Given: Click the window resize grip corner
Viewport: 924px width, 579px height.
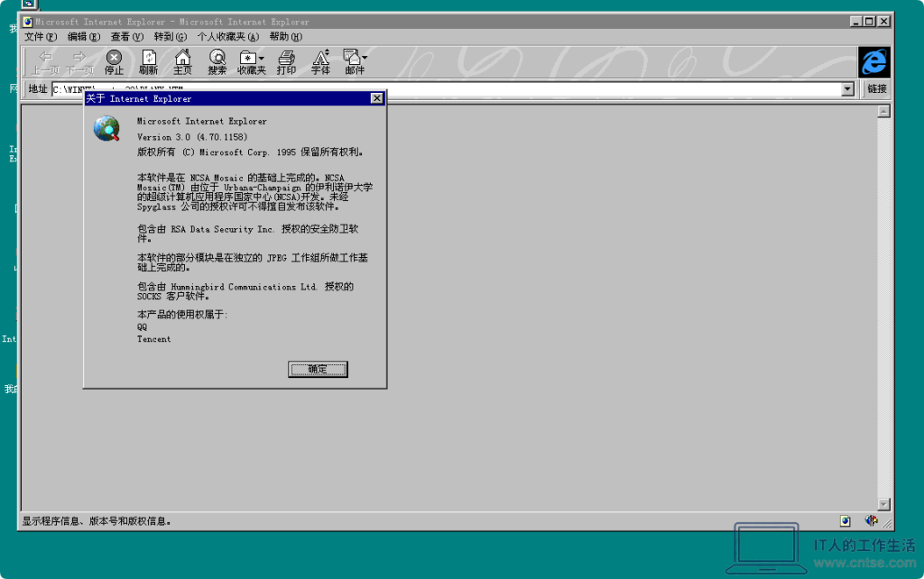Looking at the screenshot, I should pos(888,522).
